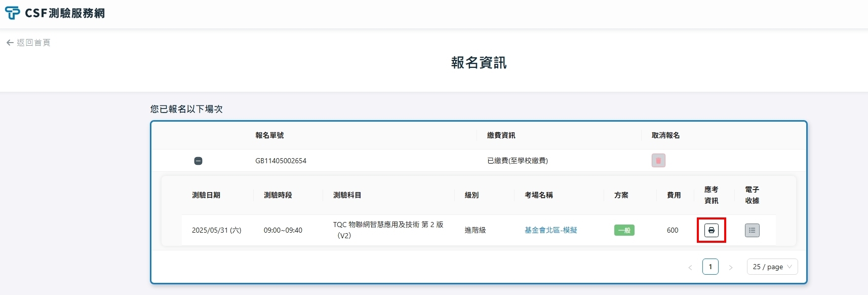Collapse the GB11405002654 registration row

pyautogui.click(x=198, y=161)
